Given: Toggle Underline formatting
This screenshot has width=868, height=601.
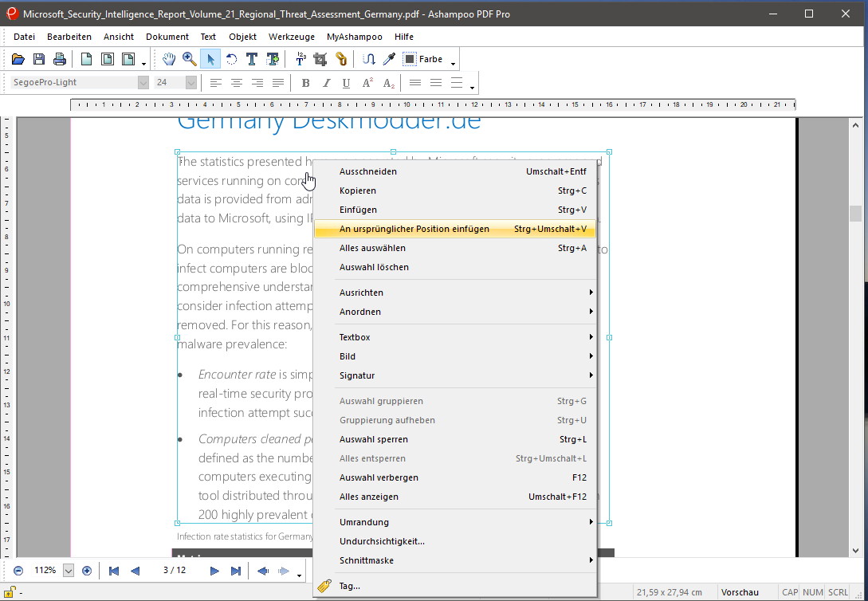Looking at the screenshot, I should click(x=347, y=83).
